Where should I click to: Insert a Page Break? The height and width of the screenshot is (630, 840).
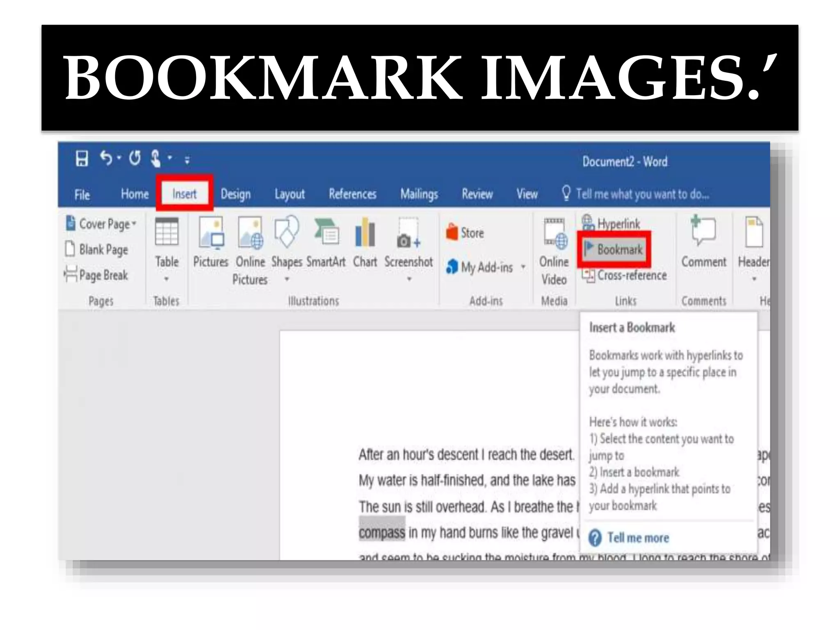96,275
